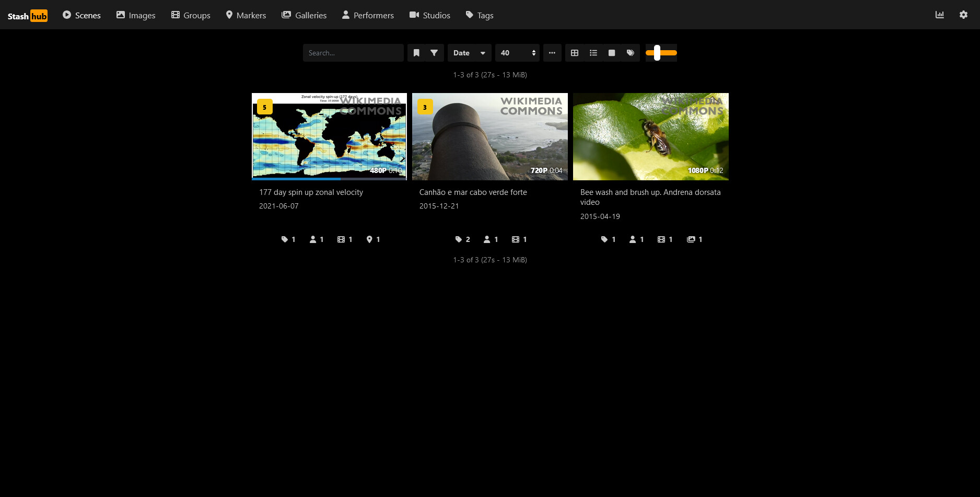Viewport: 980px width, 497px height.
Task: Navigate to Performers
Action: [x=368, y=15]
